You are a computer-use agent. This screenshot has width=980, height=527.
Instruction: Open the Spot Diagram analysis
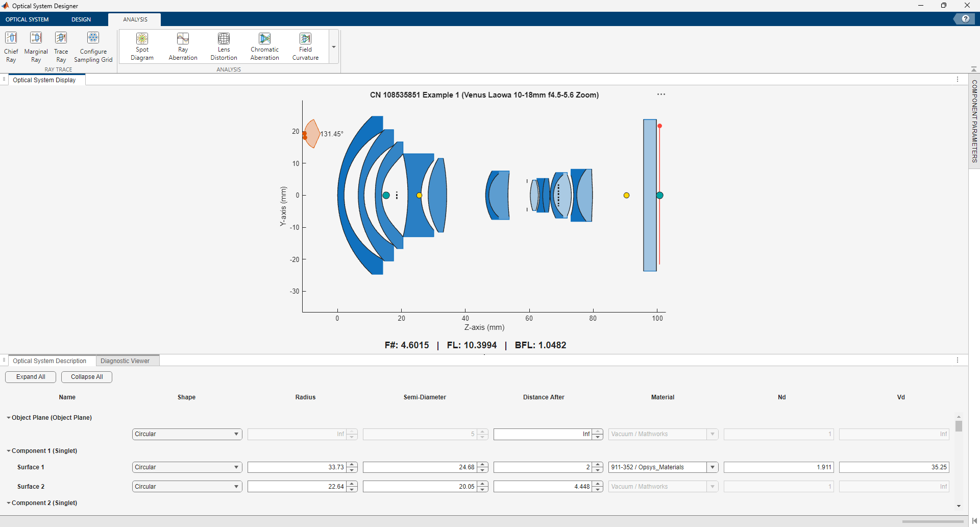pos(142,46)
